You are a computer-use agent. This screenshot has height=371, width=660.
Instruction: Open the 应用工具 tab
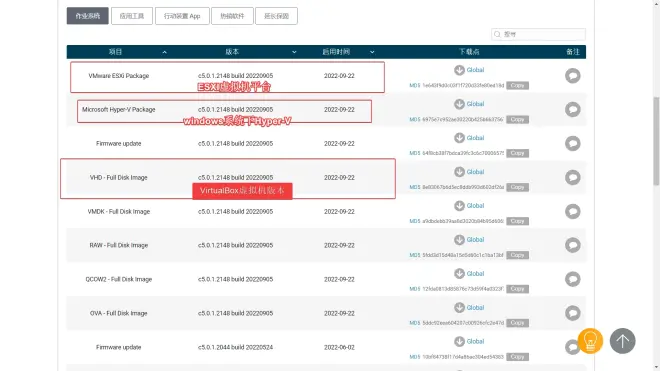pos(132,16)
